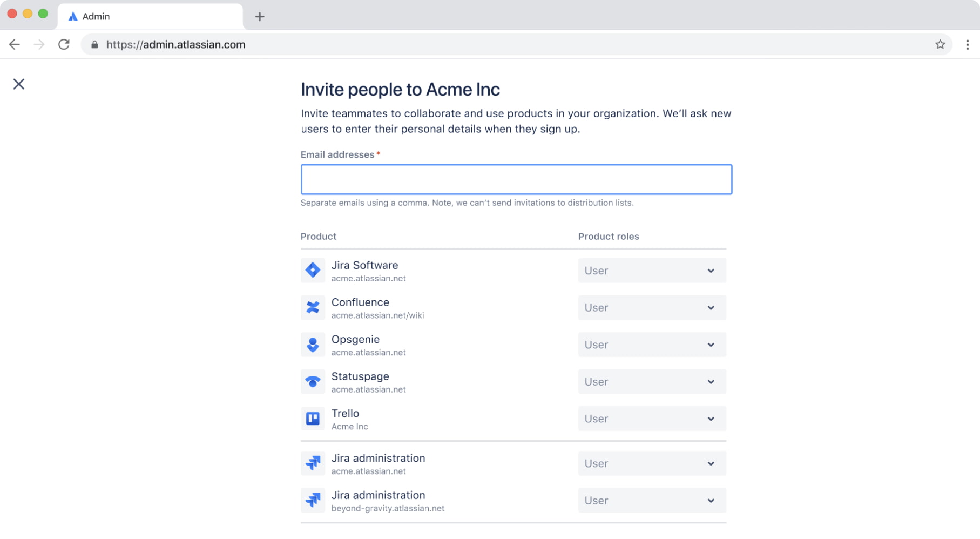Click the Atlassian logo in the Admin tab

[73, 17]
